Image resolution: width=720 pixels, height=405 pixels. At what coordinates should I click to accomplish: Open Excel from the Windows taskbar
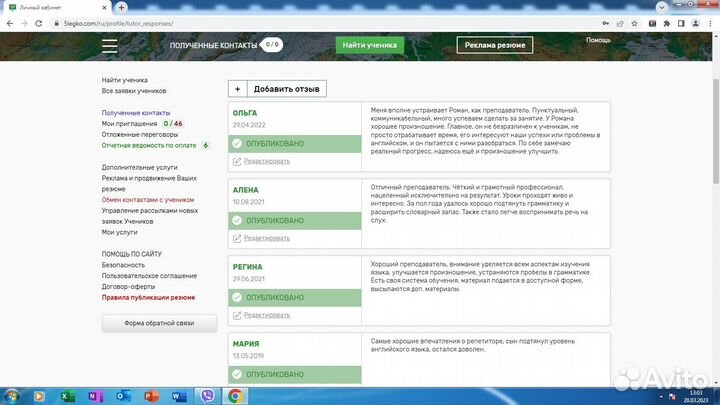click(x=67, y=396)
